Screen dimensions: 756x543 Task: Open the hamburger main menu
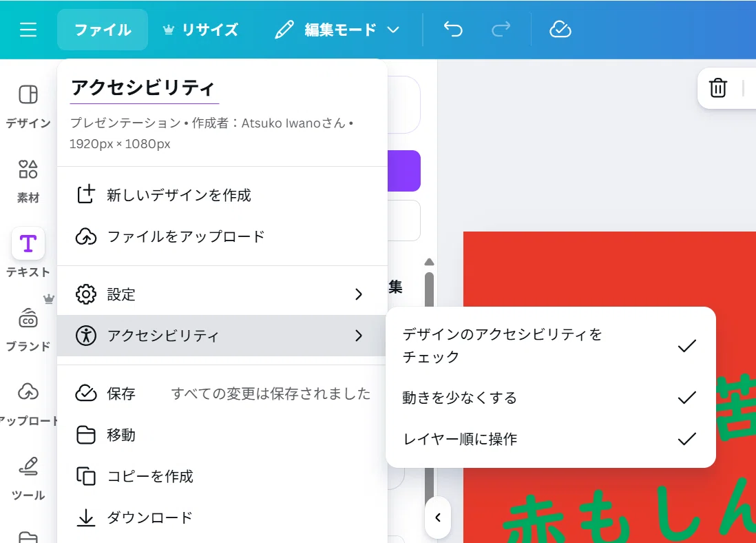[x=28, y=30]
